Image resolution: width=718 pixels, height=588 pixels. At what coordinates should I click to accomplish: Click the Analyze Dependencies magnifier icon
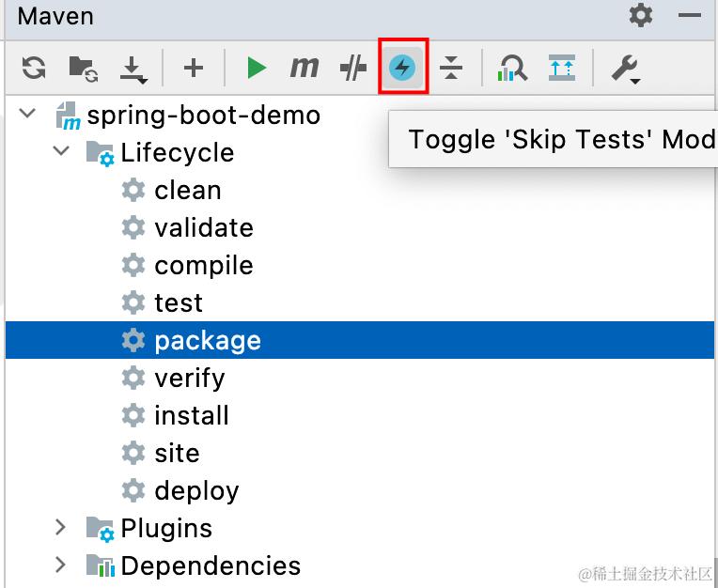coord(512,67)
